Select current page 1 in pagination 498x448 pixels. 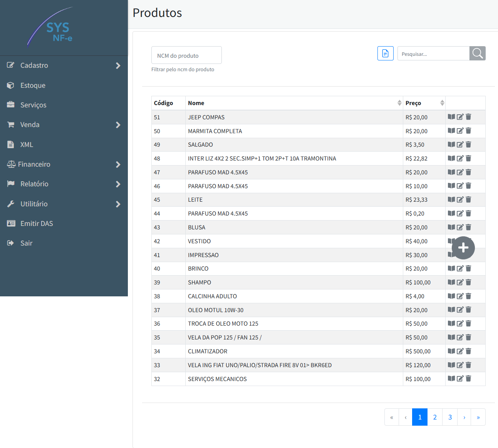(x=420, y=417)
